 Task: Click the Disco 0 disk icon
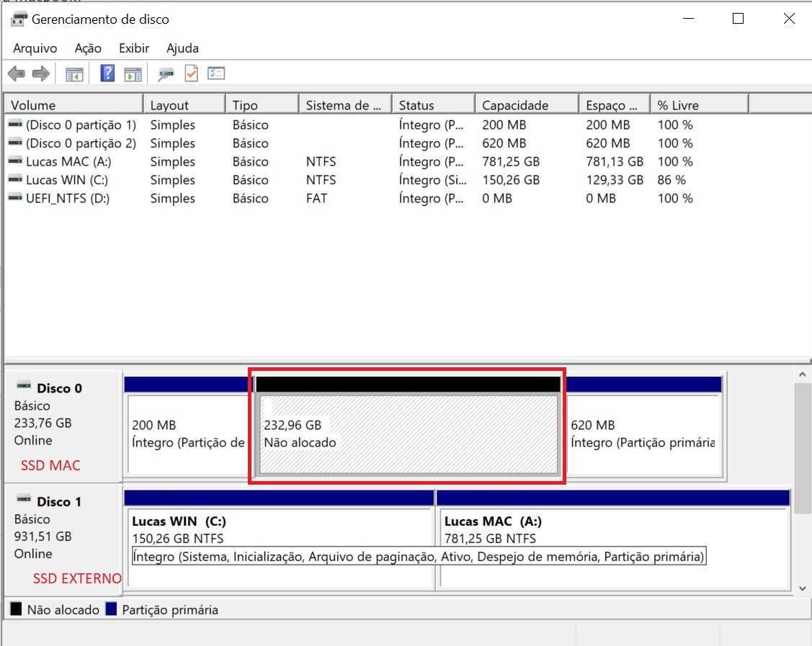24,385
